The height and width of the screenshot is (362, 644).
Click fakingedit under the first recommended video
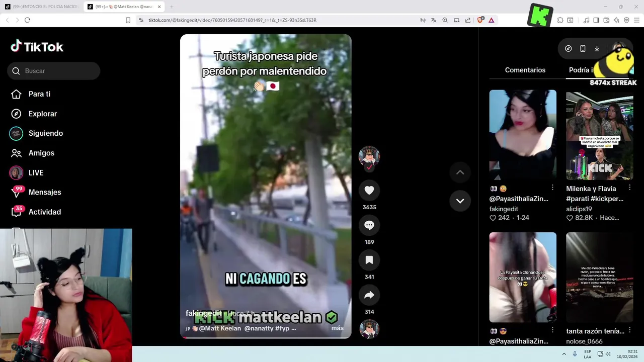click(504, 209)
